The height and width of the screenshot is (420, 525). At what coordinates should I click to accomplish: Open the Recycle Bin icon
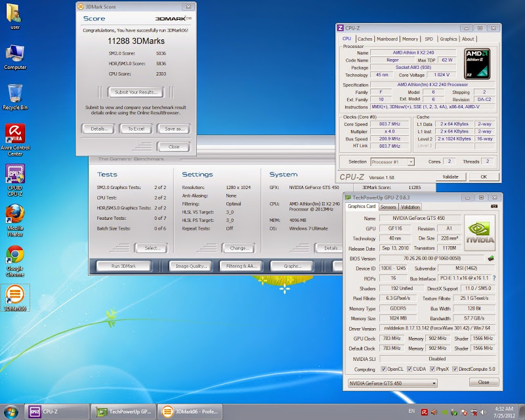pos(15,94)
